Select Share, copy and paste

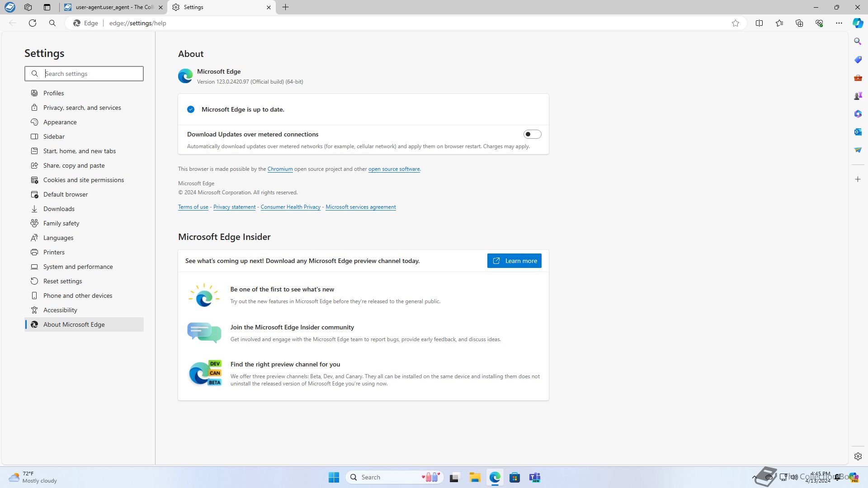[84, 165]
